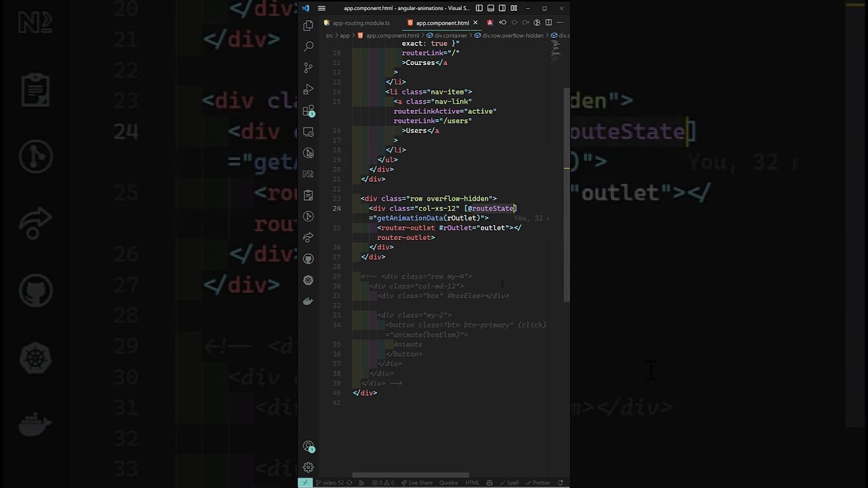Open div.container breadcrumb

point(448,35)
